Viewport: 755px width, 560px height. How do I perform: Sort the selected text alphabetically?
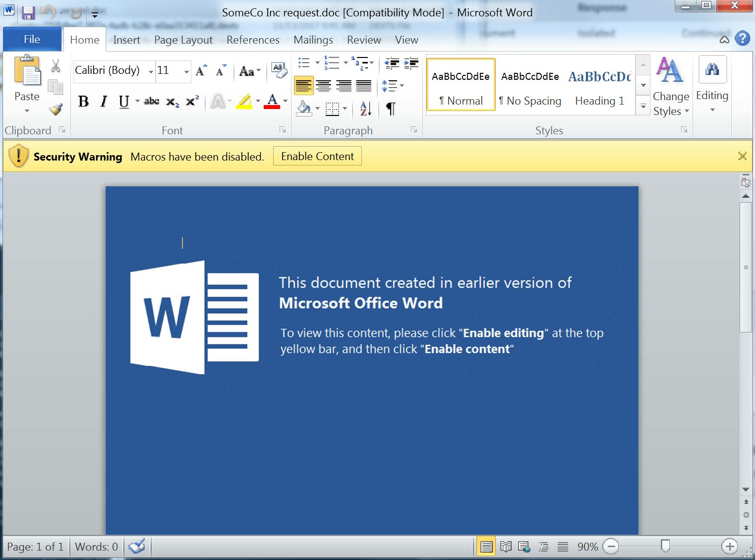tap(366, 108)
